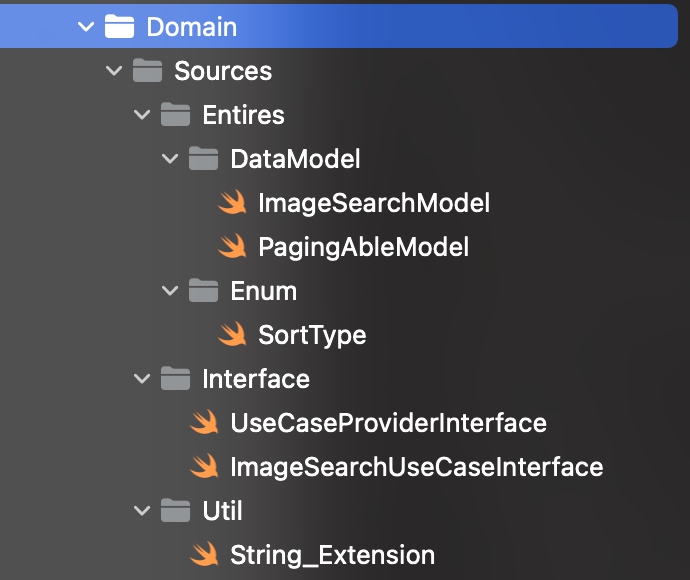The height and width of the screenshot is (580, 690).
Task: Click the Sources folder icon
Action: point(147,70)
